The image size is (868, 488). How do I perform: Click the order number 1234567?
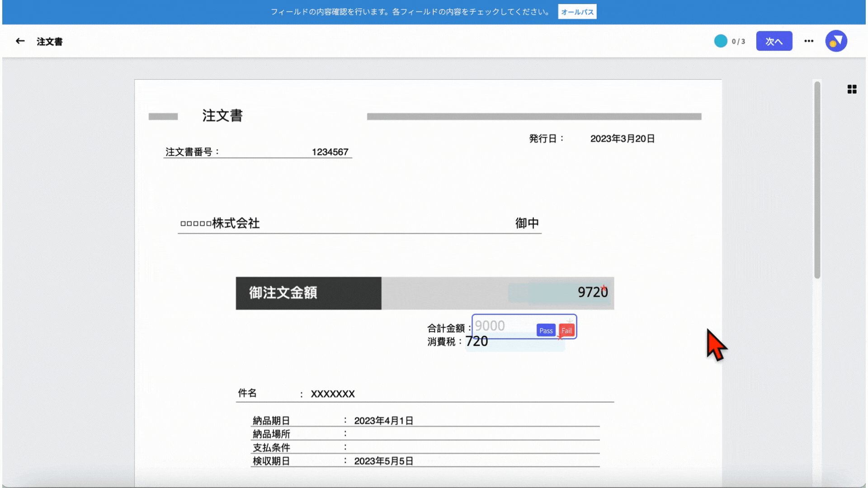(330, 152)
